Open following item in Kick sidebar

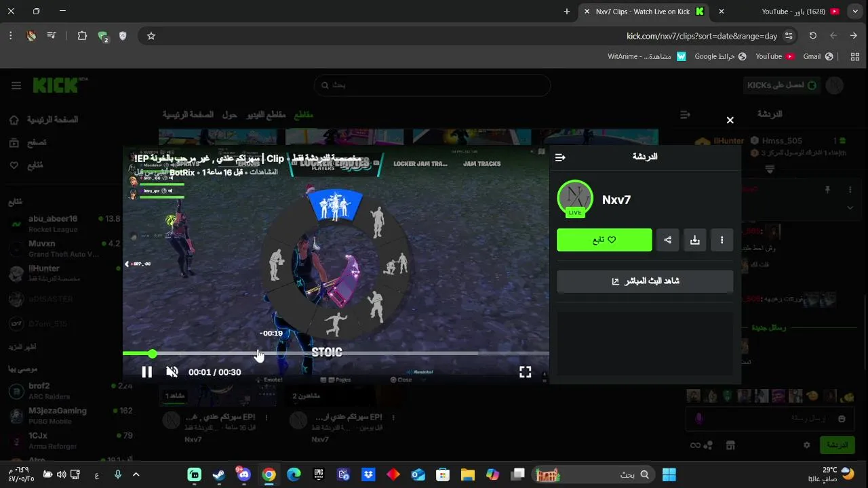(x=26, y=165)
